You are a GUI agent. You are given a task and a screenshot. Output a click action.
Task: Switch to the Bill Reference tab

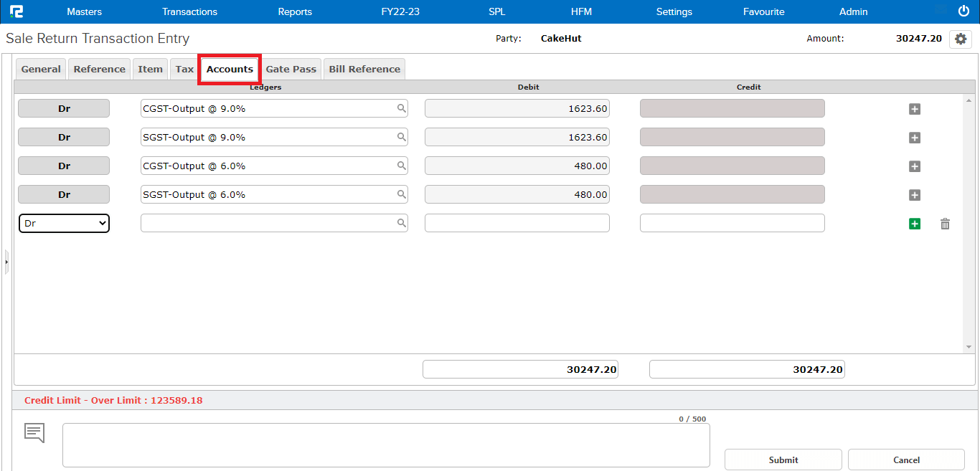point(364,70)
